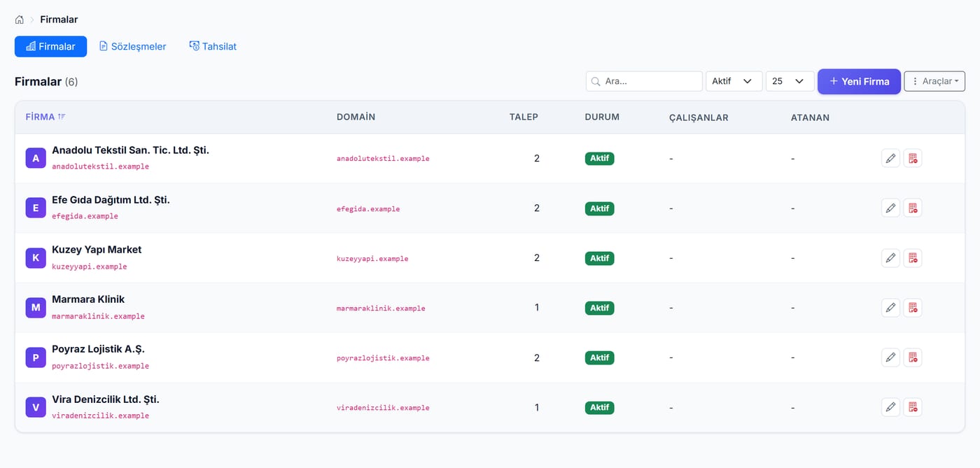
Task: Click viradenizcilik.example in the DOMAİN column
Action: coord(383,407)
